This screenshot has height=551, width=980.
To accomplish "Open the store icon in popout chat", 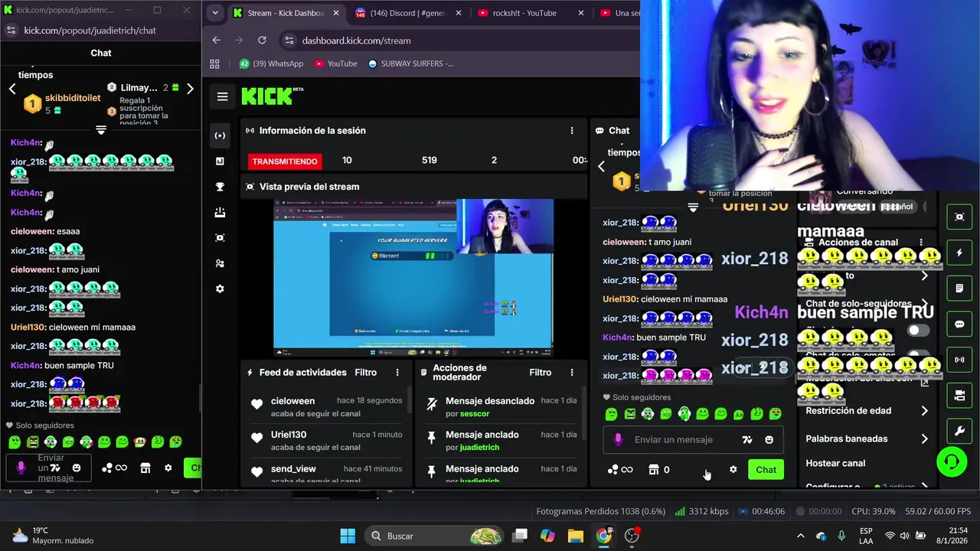I will click(145, 468).
